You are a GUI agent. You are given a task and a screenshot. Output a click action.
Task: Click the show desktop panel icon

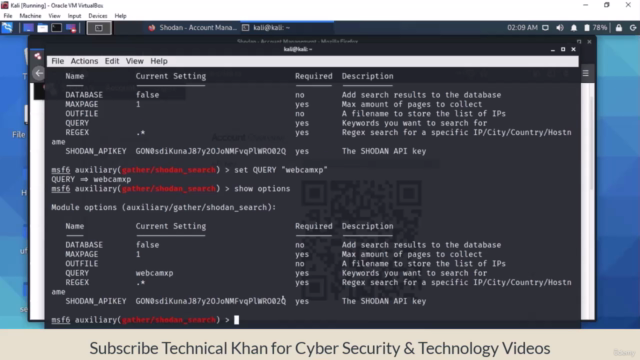(28, 28)
